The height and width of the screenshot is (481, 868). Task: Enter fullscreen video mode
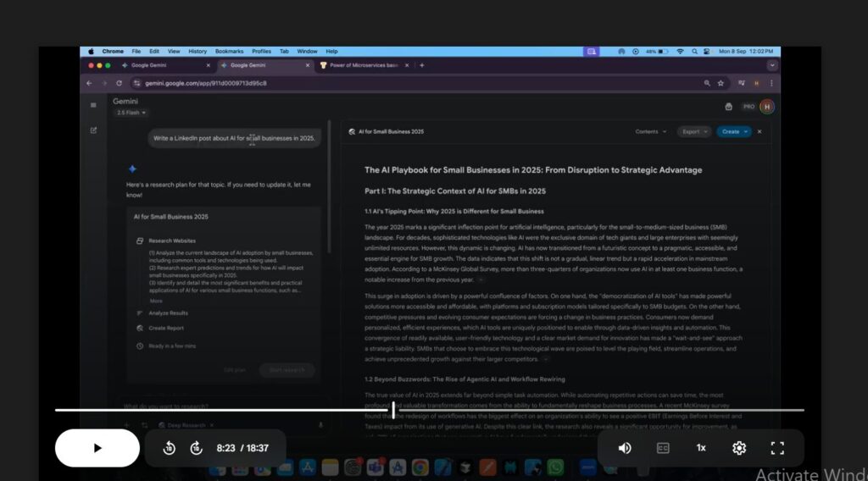coord(777,448)
